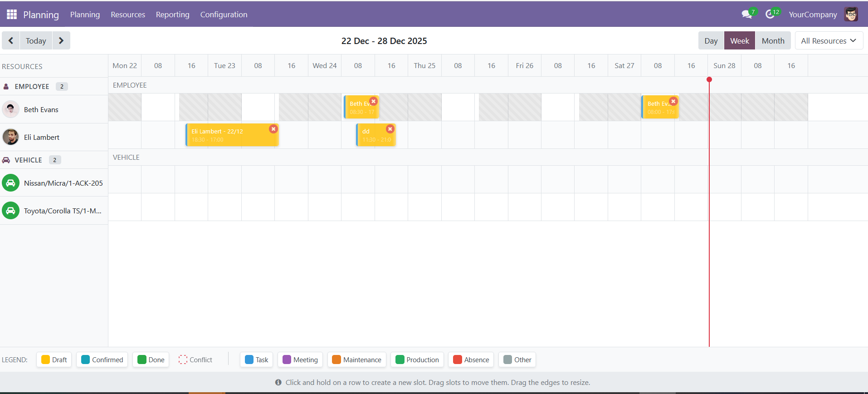Click the Confirmed legend swatch
This screenshot has height=394, width=868.
85,360
